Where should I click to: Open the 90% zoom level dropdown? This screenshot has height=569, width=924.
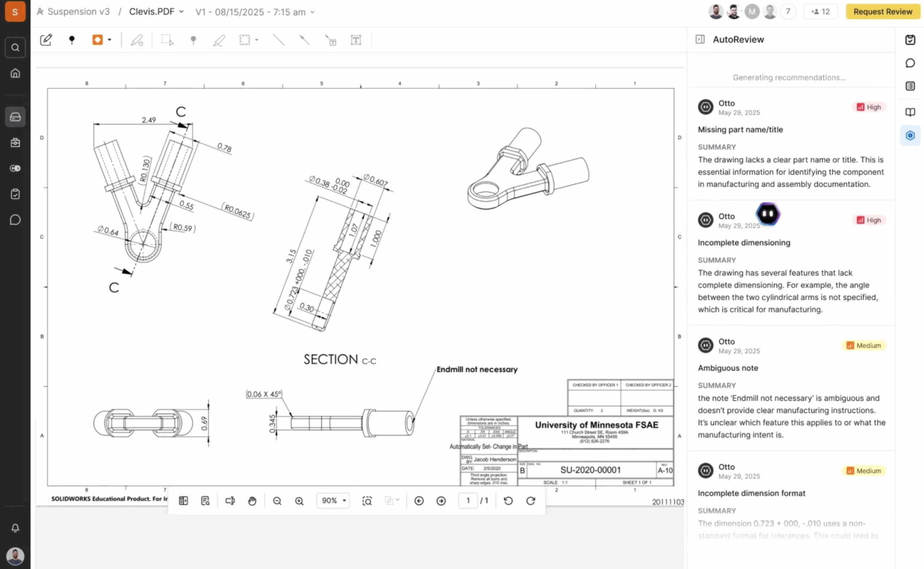pyautogui.click(x=333, y=501)
